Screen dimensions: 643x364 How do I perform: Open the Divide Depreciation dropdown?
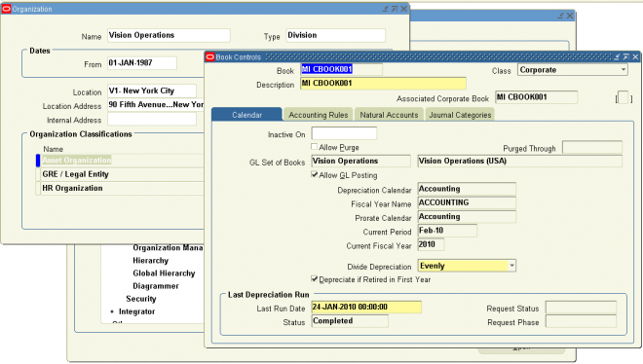pyautogui.click(x=511, y=266)
